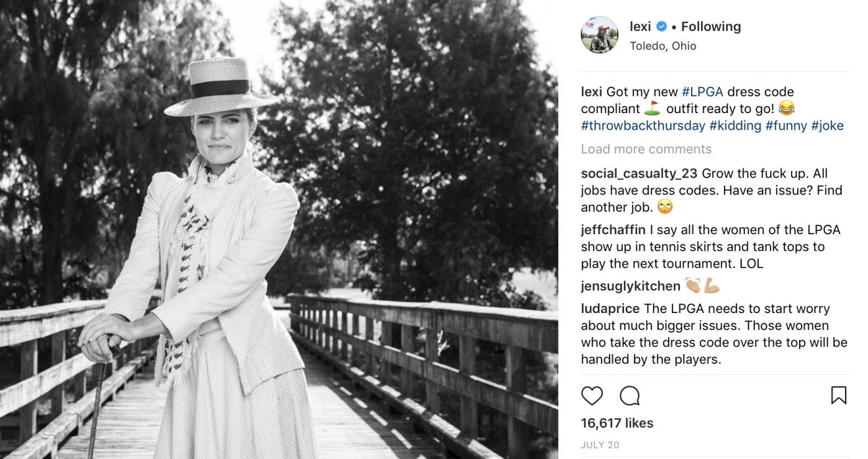Screen dimensions: 868x459
Task: Open the Toledo, Ohio location link
Action: click(663, 46)
